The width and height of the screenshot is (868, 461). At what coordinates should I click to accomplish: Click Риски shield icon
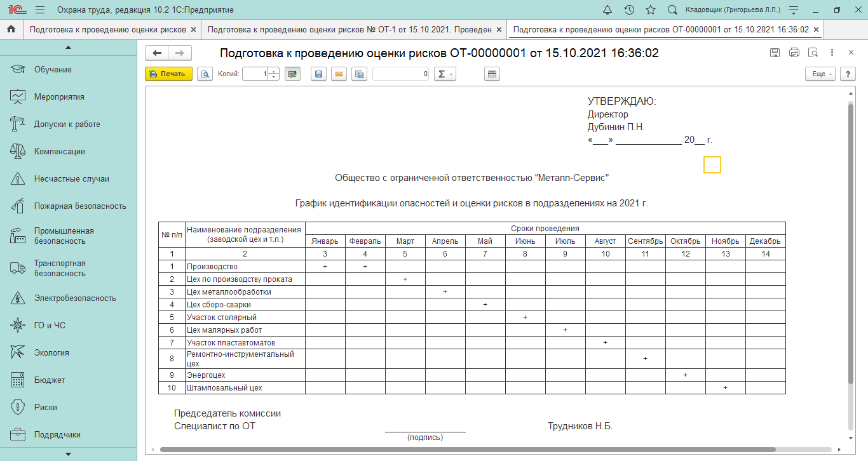click(x=18, y=408)
